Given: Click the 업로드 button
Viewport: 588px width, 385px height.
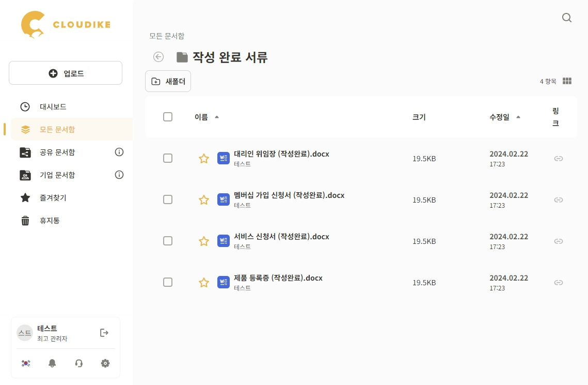Looking at the screenshot, I should coord(66,73).
